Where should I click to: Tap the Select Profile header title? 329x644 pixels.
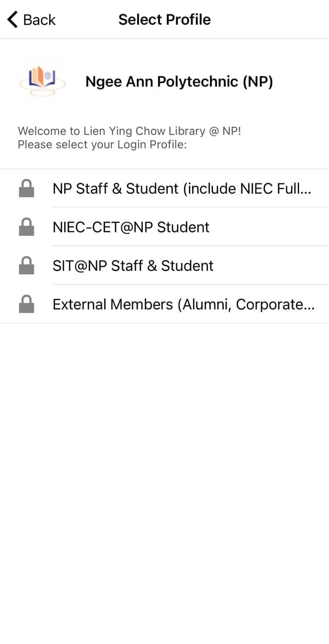(164, 20)
